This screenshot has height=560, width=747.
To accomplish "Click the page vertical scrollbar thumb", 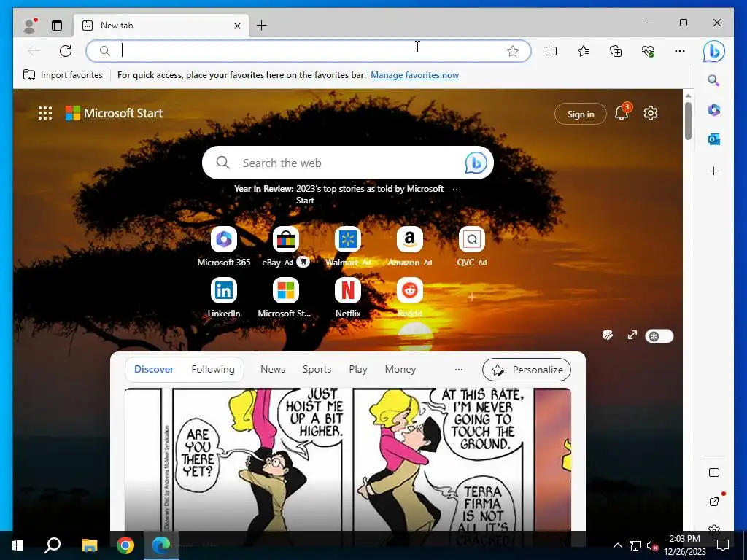I will [x=688, y=121].
